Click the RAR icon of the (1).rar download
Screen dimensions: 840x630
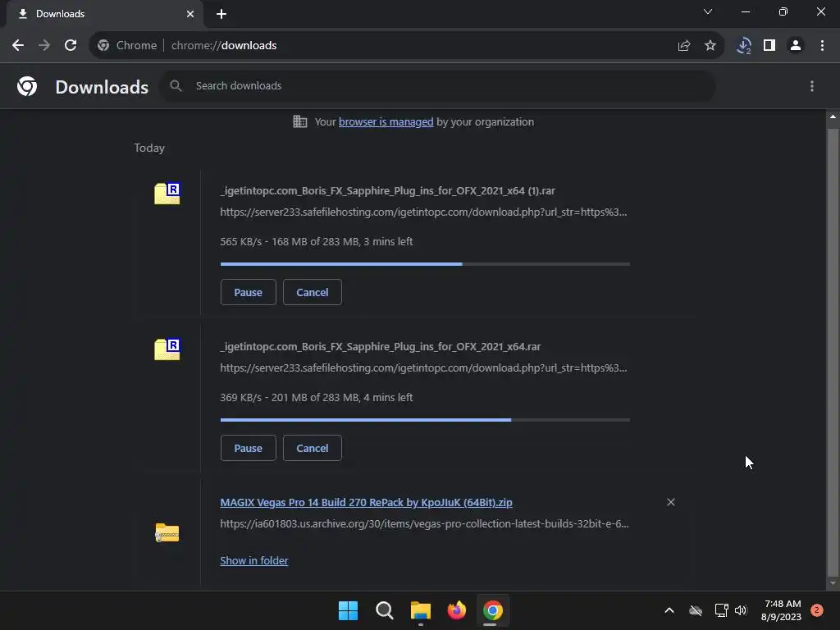[167, 194]
